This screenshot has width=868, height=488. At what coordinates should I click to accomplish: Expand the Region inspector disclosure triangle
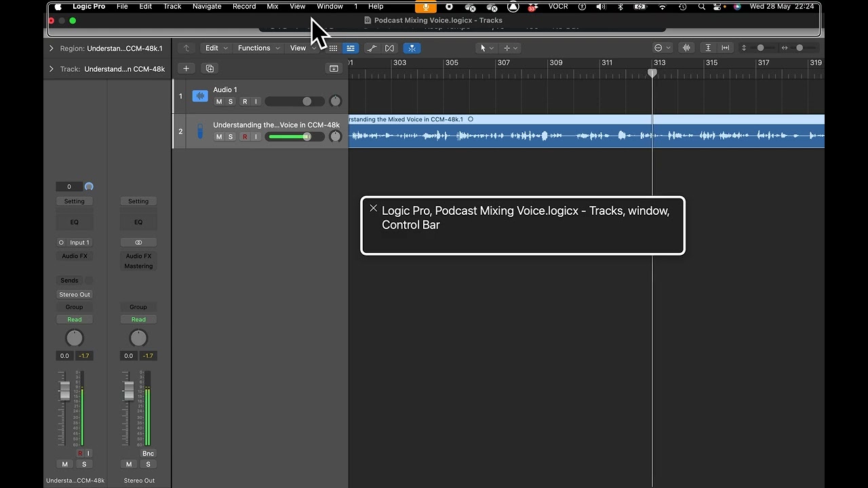coord(51,49)
